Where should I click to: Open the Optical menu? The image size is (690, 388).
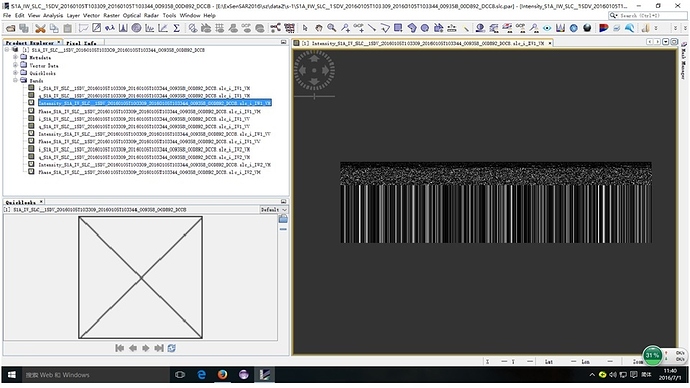click(132, 15)
